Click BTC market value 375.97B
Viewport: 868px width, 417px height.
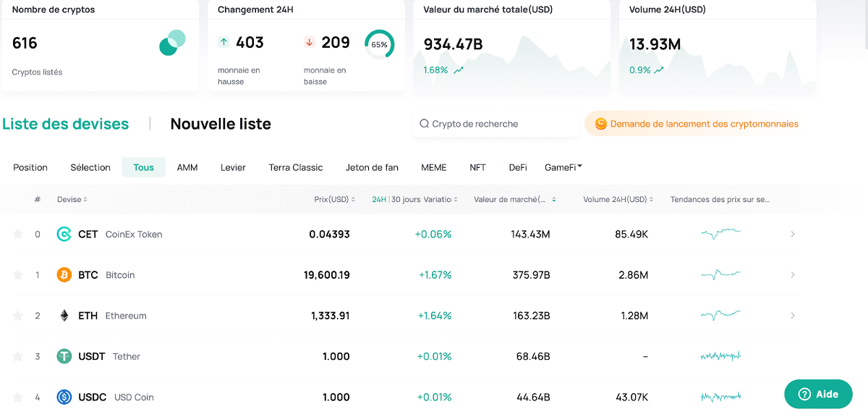(531, 275)
